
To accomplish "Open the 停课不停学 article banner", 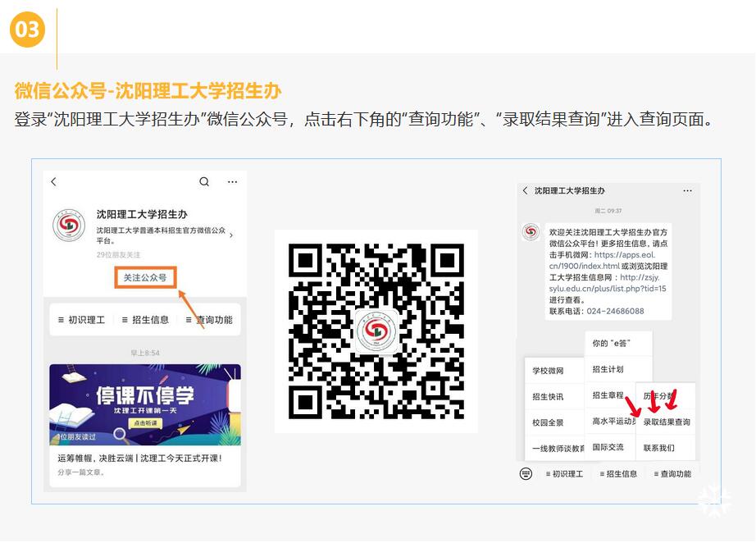I will tap(145, 404).
